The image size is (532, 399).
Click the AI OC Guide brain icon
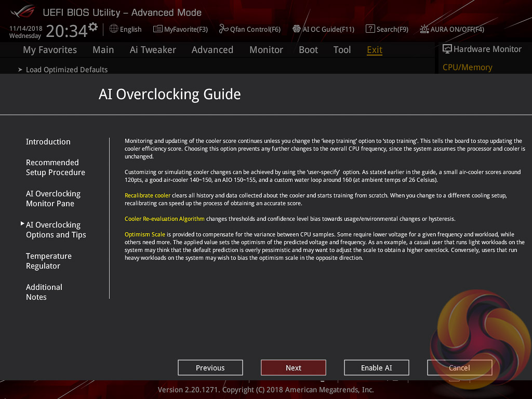(x=297, y=29)
